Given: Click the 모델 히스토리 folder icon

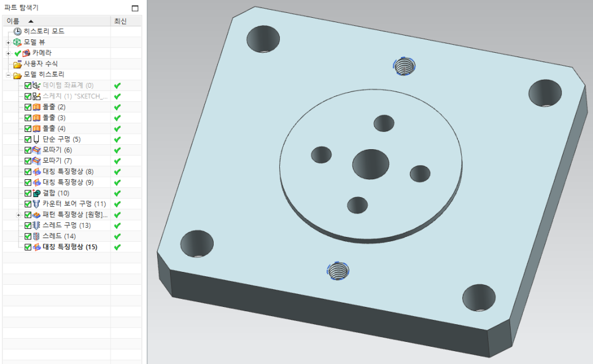Looking at the screenshot, I should tap(17, 75).
